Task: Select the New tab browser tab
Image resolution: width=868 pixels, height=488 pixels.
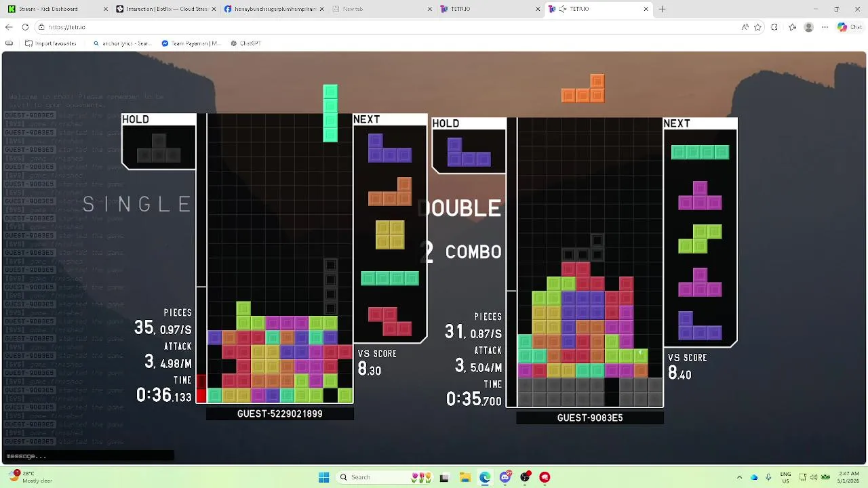Action: pyautogui.click(x=382, y=9)
